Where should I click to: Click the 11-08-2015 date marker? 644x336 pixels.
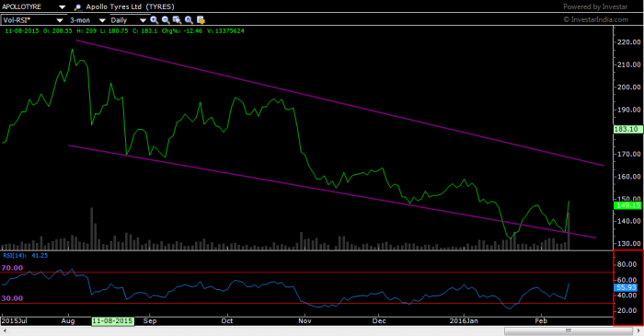click(x=112, y=320)
